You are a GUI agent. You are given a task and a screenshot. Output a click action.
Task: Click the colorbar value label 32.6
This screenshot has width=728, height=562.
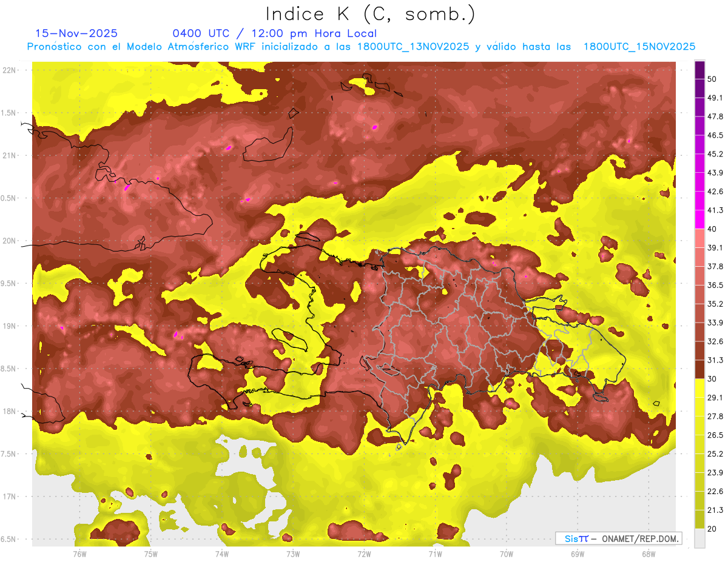tap(715, 341)
